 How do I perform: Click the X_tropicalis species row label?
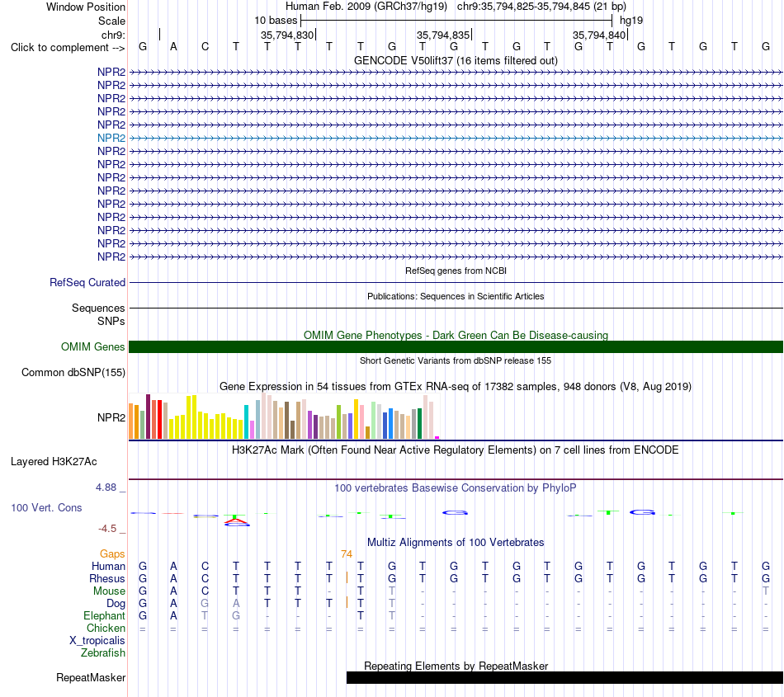click(x=97, y=641)
